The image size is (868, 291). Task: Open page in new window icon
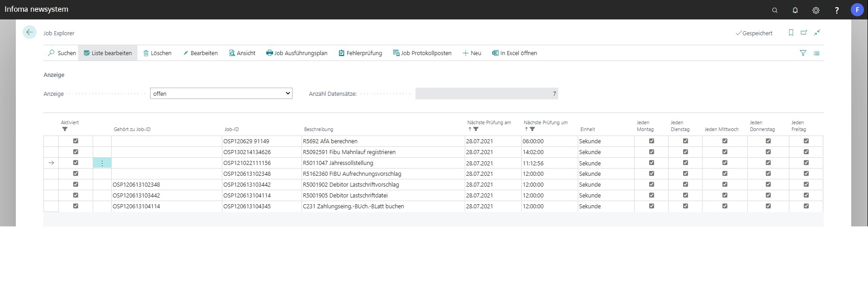click(804, 33)
